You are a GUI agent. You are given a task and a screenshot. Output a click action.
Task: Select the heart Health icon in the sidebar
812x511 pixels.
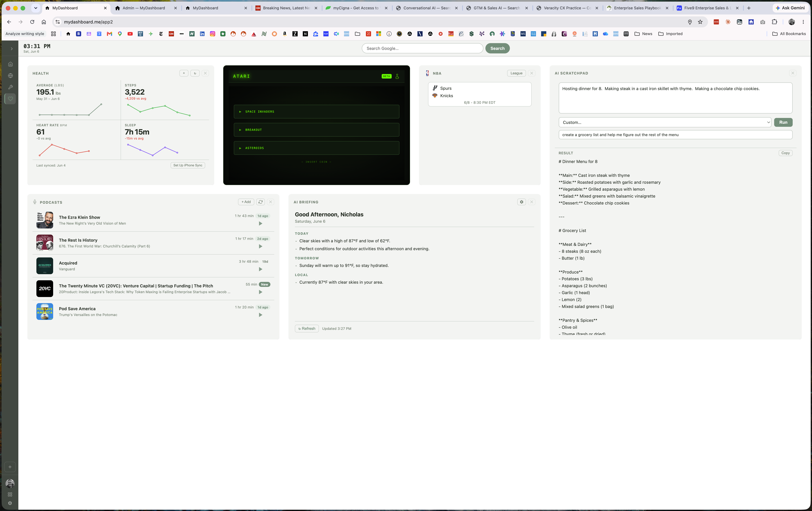coord(10,99)
